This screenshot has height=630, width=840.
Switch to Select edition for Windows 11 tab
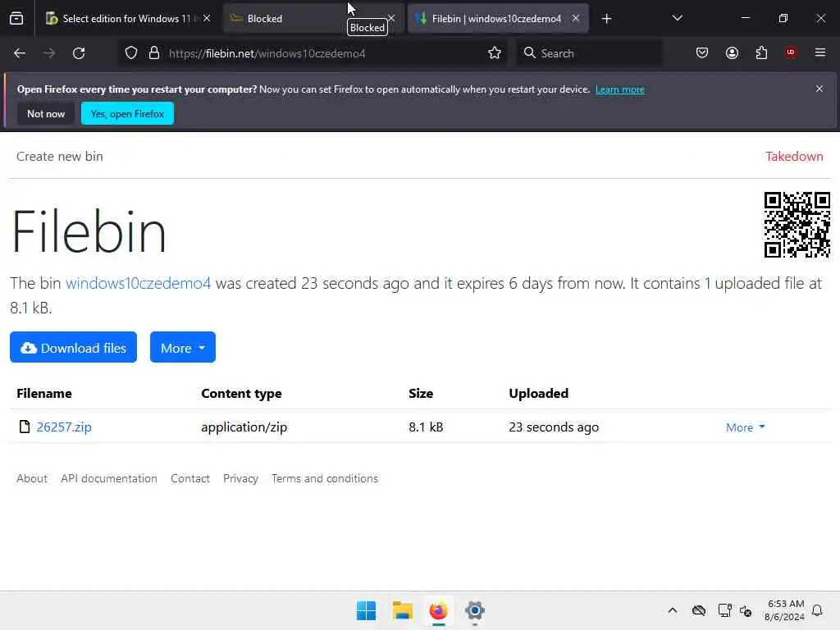(x=129, y=19)
